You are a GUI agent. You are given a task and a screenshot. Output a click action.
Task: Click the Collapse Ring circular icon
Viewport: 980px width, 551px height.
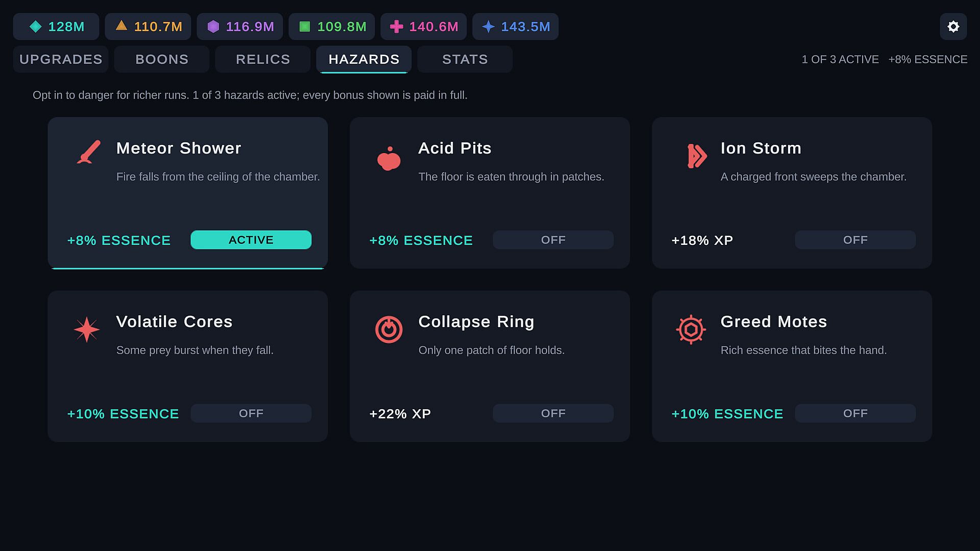click(x=388, y=330)
